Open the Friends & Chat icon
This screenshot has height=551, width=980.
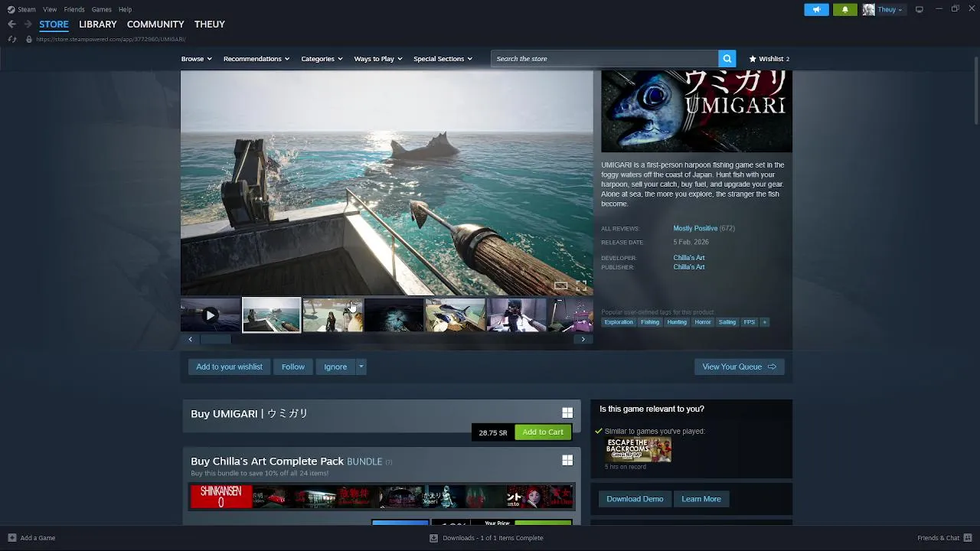coord(968,538)
